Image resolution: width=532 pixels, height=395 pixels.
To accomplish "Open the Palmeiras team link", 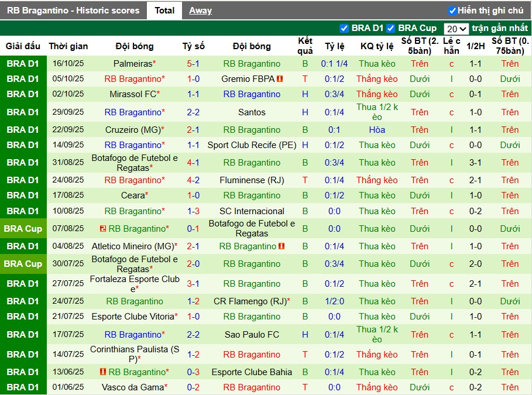I will [132, 64].
